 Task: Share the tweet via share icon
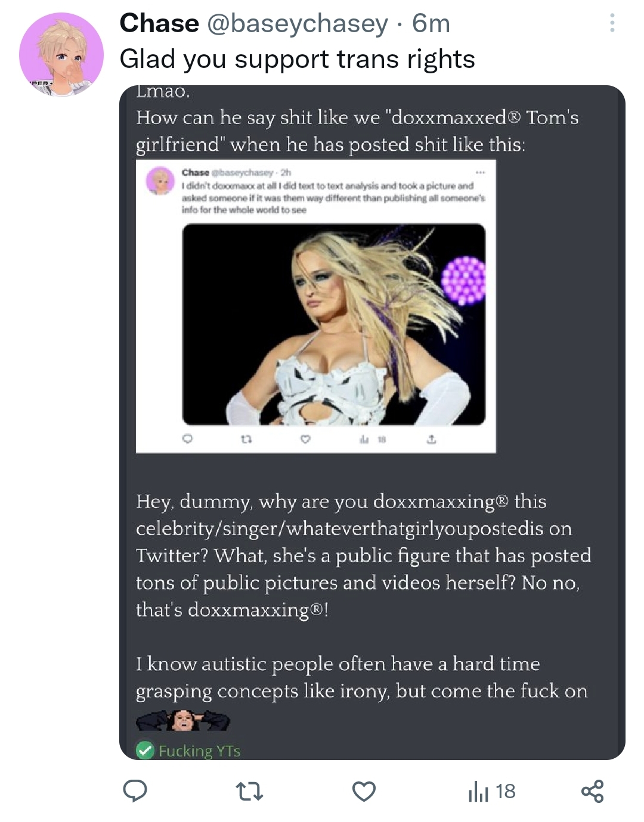click(592, 791)
